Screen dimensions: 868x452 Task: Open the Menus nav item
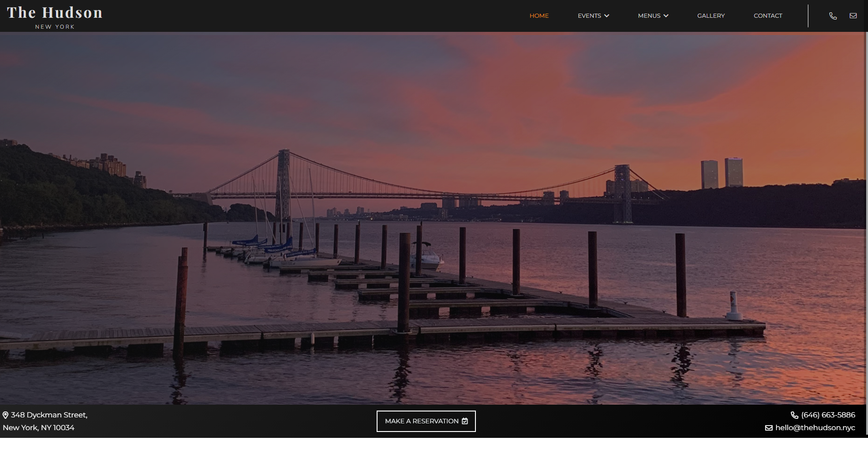click(649, 15)
